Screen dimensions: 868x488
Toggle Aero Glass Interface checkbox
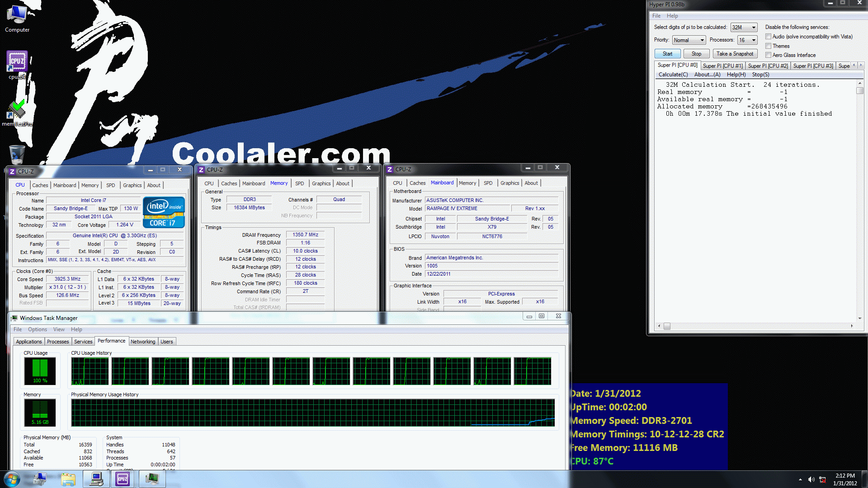768,55
